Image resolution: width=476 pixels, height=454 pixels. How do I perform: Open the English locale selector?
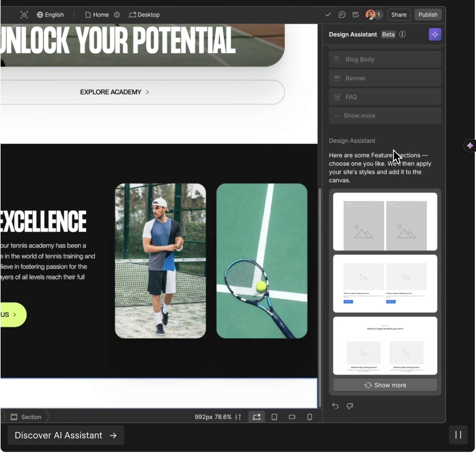pos(50,15)
